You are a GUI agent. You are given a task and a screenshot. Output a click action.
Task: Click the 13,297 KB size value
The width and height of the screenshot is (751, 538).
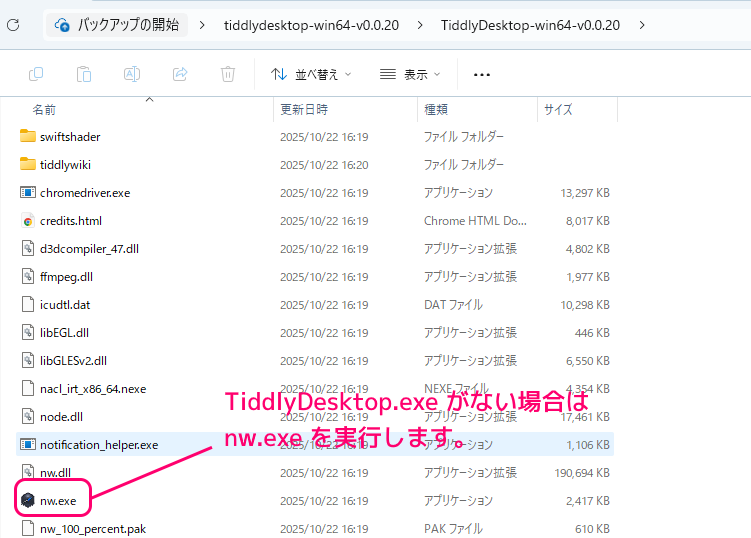pos(585,193)
